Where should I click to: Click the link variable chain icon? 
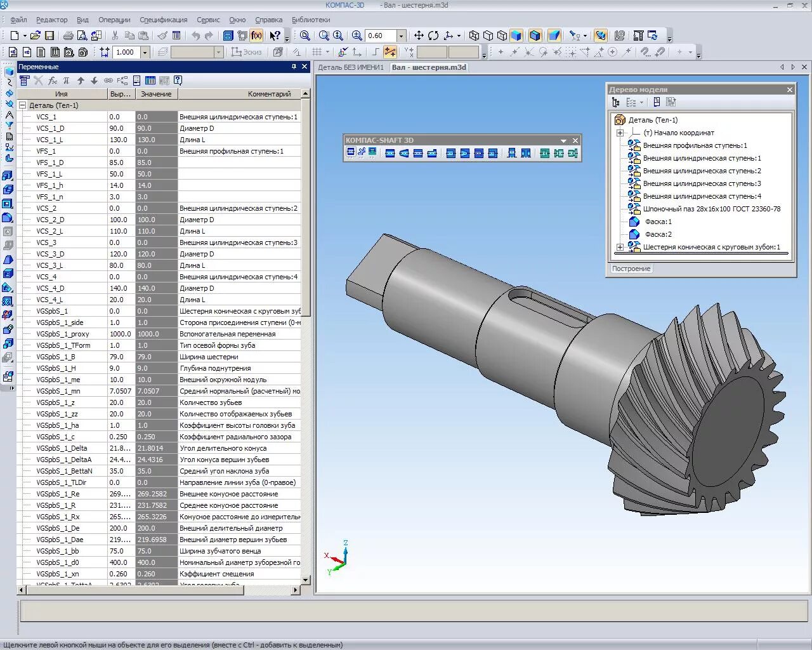[x=108, y=81]
